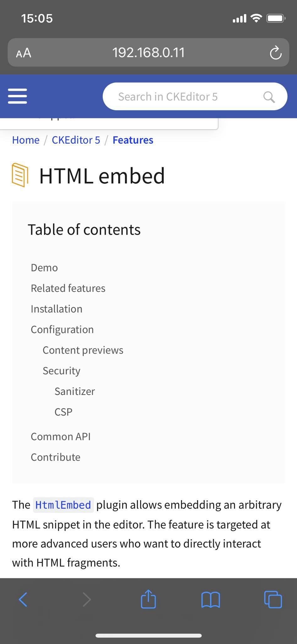
Task: Click the document icon beside HTML embed heading
Action: point(20,175)
